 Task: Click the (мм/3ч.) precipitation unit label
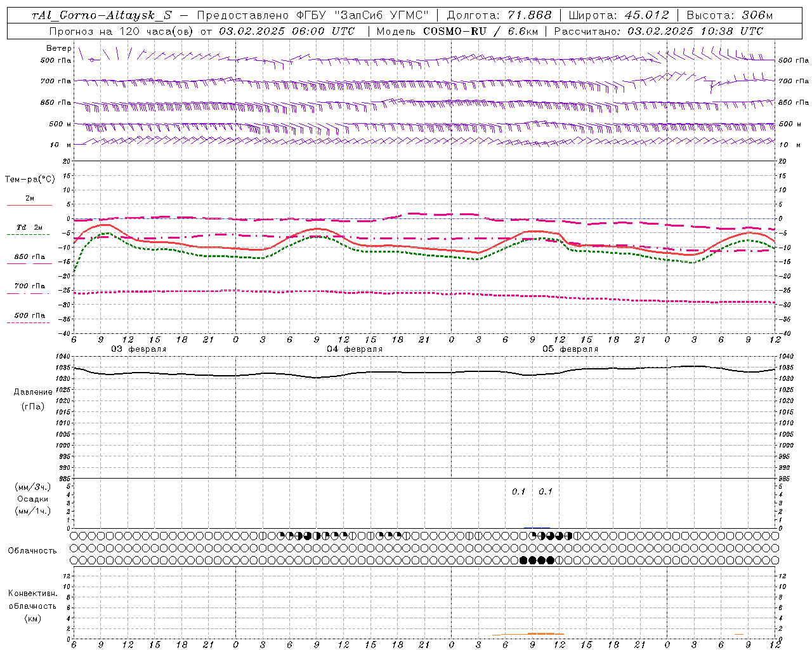tap(33, 487)
